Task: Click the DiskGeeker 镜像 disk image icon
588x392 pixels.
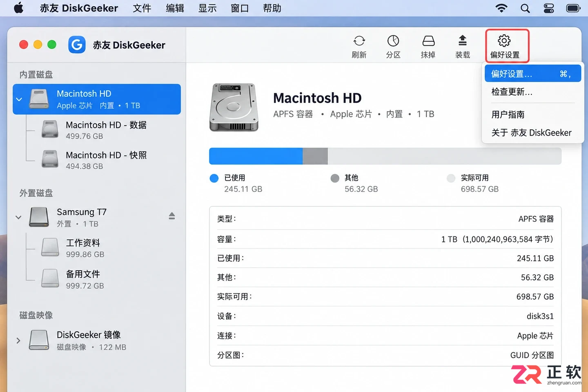Action: pyautogui.click(x=39, y=340)
